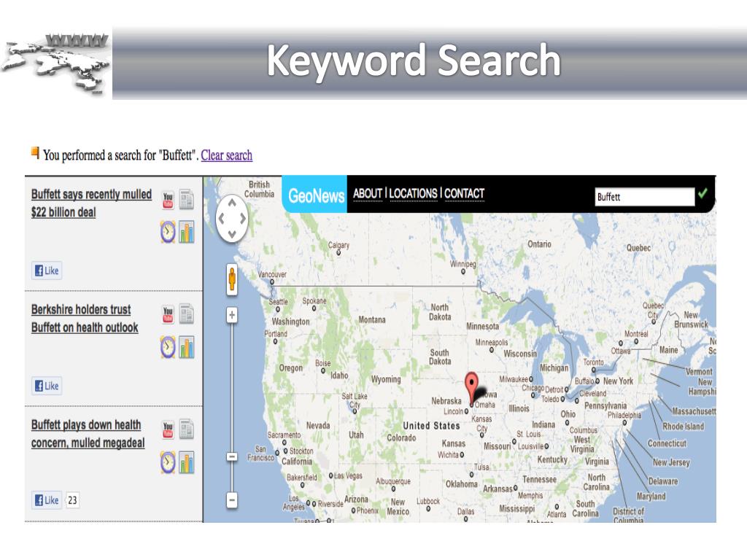Screen dimensions: 747x560
Task: Open the LOCATIONS menu item
Action: 413,193
